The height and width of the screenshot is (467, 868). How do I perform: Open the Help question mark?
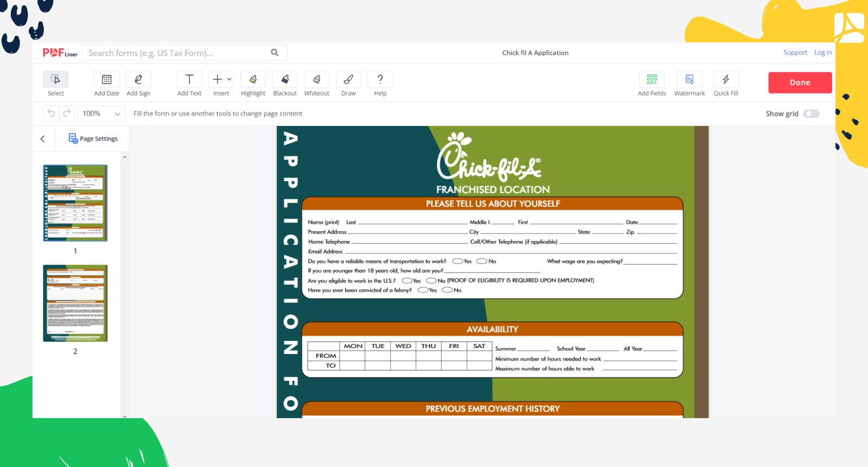[x=380, y=79]
